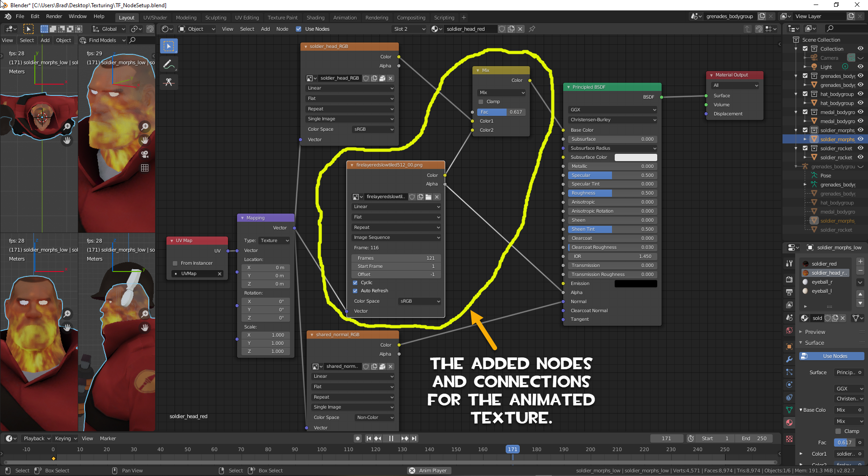Hide soldier_rocket collection eye icon
Image resolution: width=868 pixels, height=476 pixels.
pos(860,148)
